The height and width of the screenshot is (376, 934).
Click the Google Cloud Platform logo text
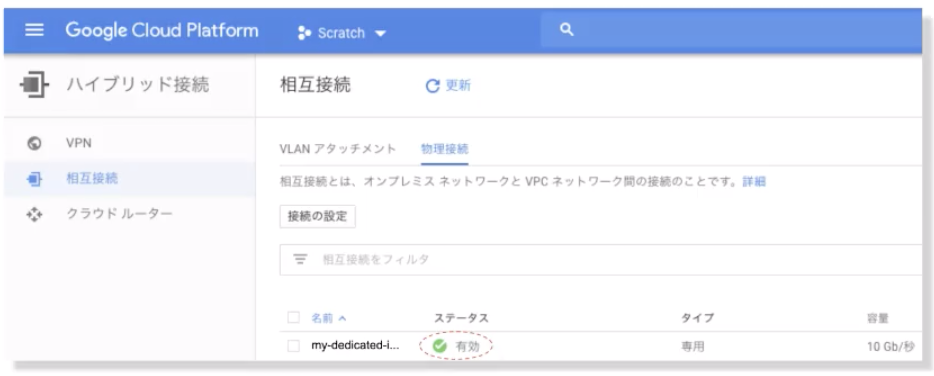click(162, 30)
